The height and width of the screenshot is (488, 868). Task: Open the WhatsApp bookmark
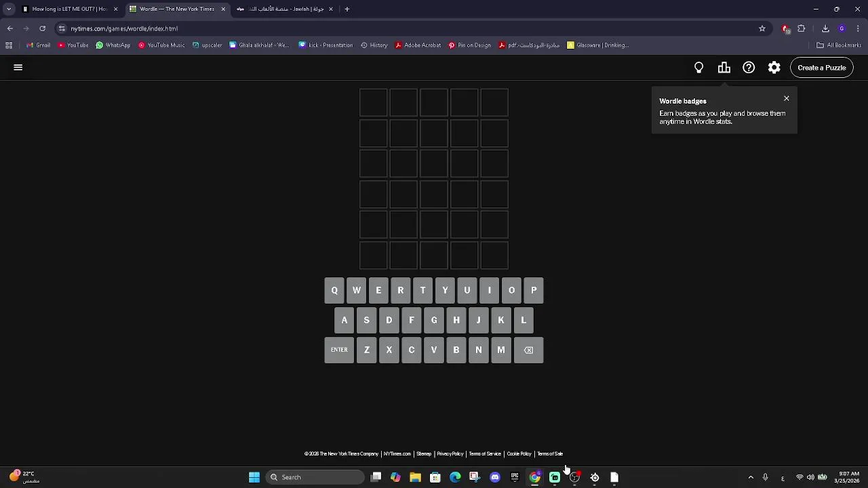113,45
